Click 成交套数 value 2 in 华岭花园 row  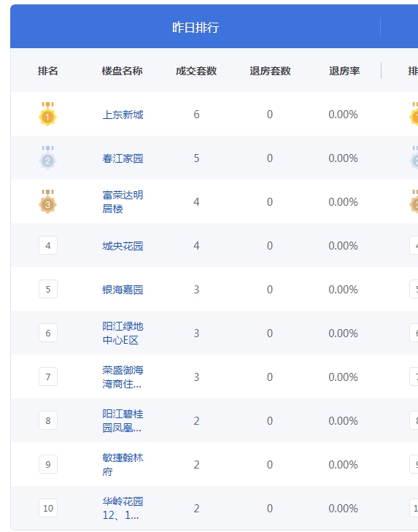196,508
